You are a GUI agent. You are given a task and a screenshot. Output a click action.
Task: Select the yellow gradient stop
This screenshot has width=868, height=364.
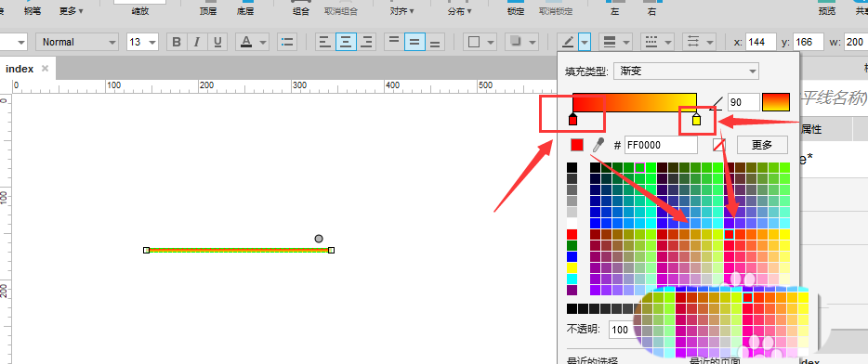pyautogui.click(x=696, y=120)
